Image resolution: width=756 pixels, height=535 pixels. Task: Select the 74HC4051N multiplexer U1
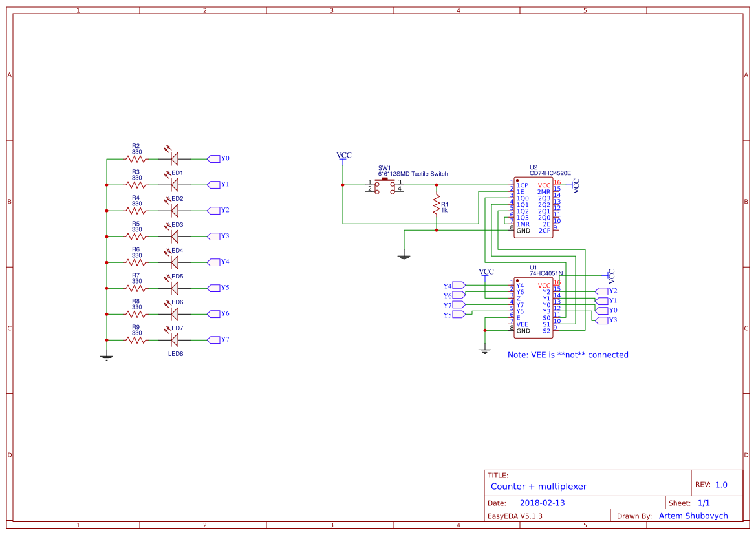[x=534, y=307]
